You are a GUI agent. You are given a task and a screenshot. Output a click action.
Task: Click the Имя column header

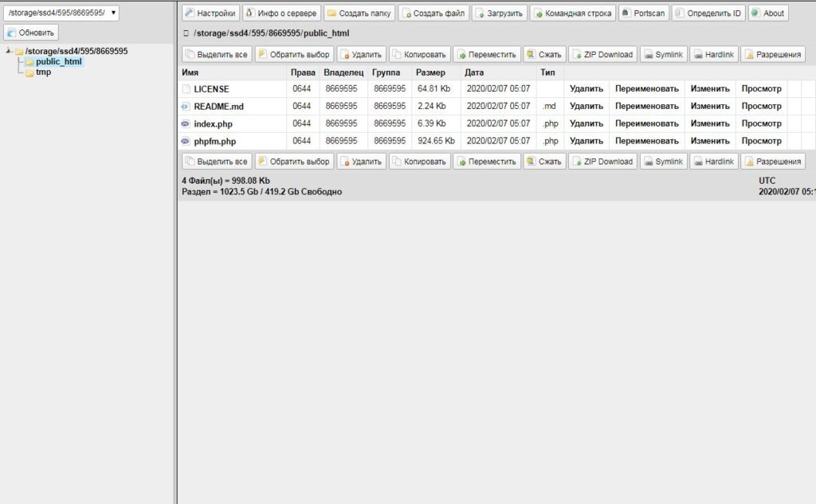190,72
